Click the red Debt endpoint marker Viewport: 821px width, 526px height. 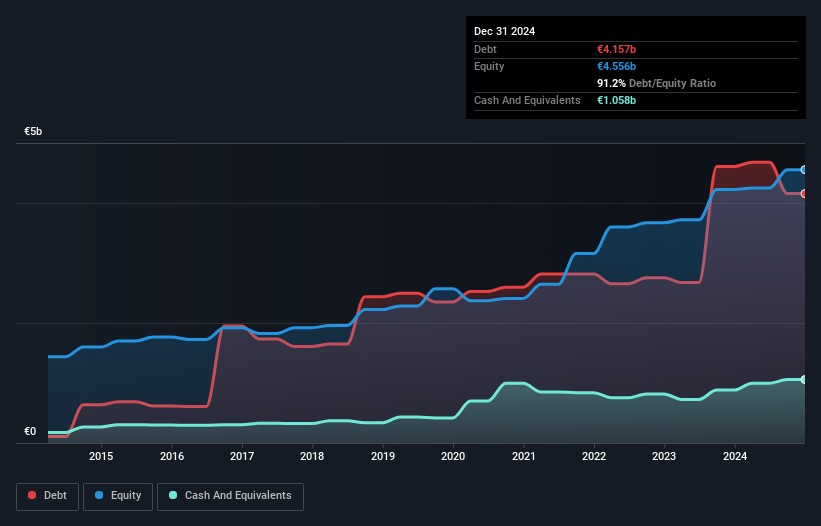tap(804, 194)
